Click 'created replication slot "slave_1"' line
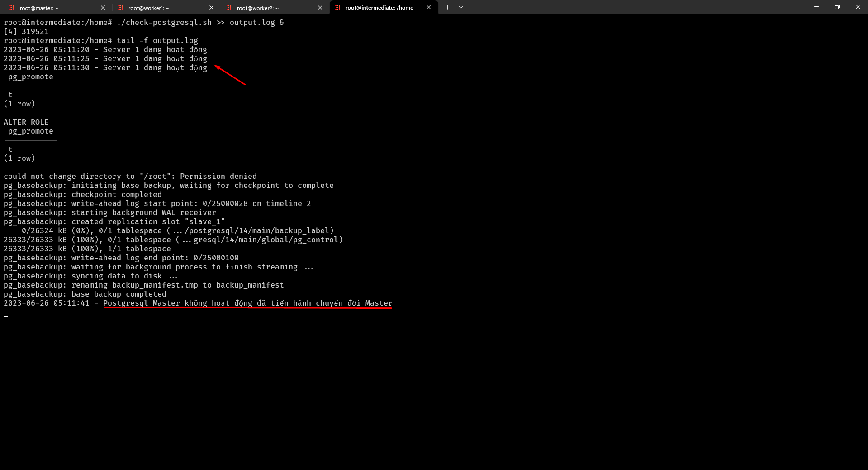Screen dimensions: 868x470 (114, 221)
